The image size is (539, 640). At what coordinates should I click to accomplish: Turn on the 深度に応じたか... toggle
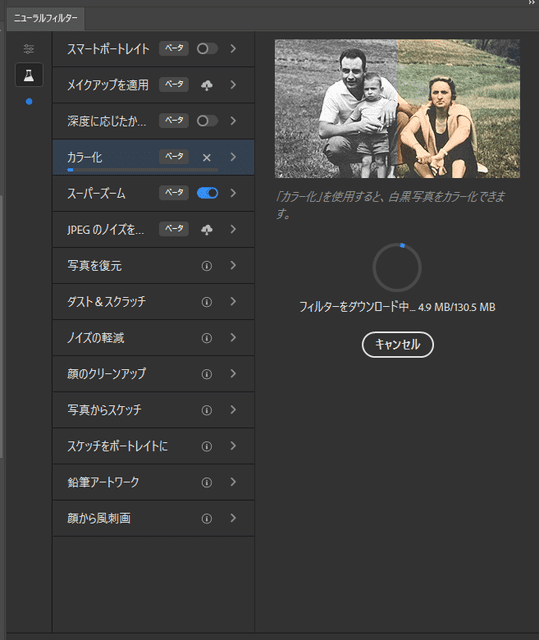coord(207,121)
